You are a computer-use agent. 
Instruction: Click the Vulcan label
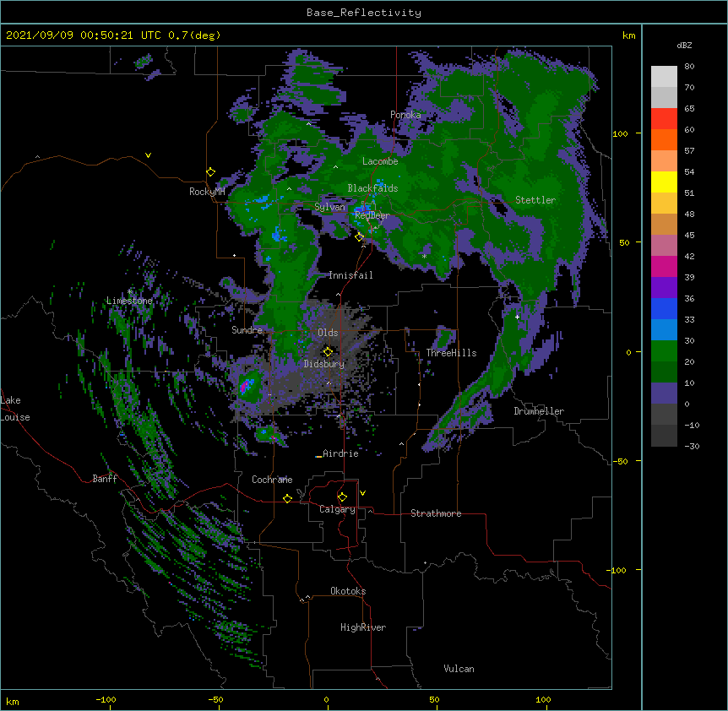click(x=459, y=669)
